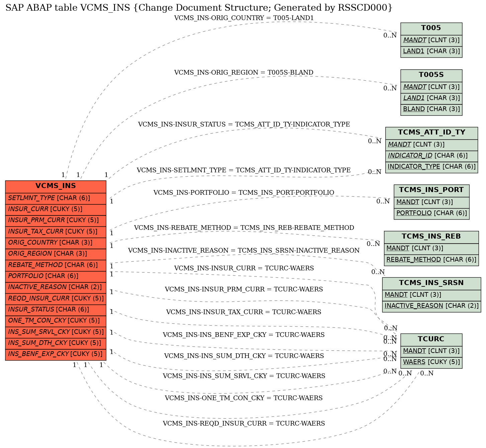The height and width of the screenshot is (448, 486).
Task: Open the TCMS_INS_PORT table header
Action: 431,191
